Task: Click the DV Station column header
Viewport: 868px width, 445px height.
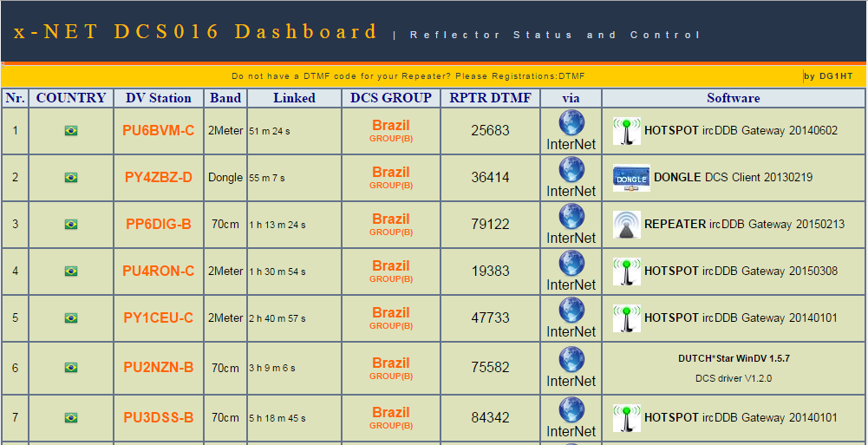Action: click(159, 98)
